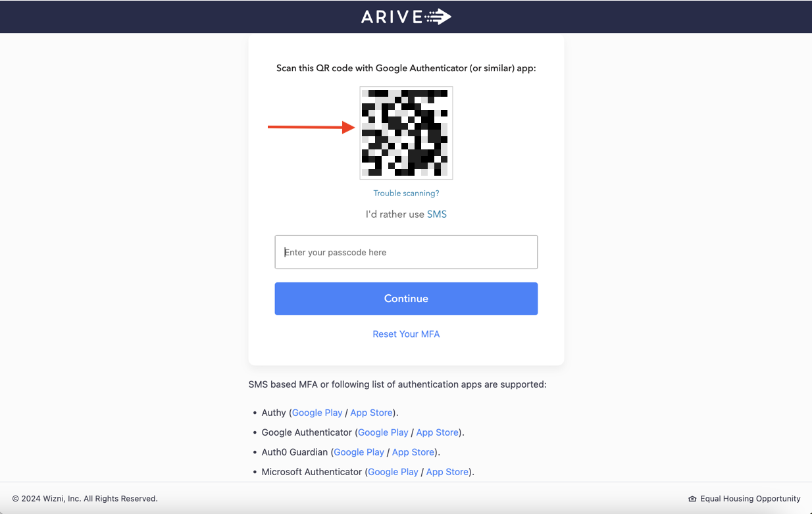The image size is (812, 514).
Task: Open Microsoft Authenticator Google Play link
Action: click(x=393, y=472)
